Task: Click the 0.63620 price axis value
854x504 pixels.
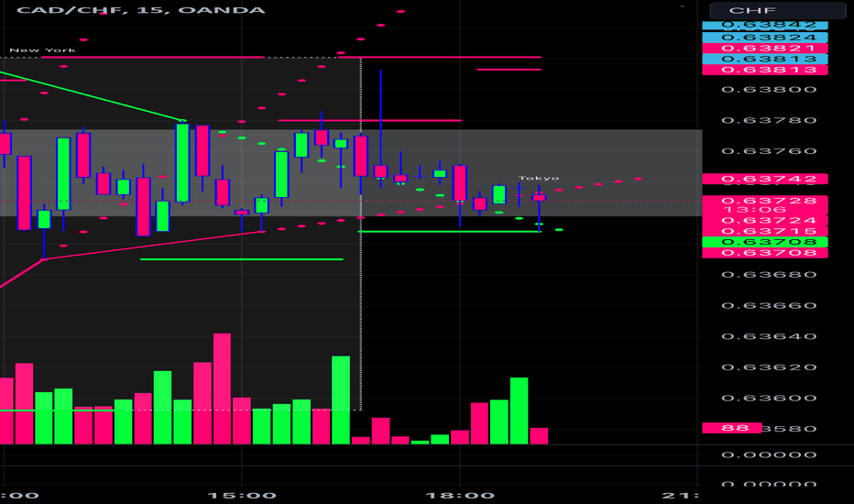Action: point(769,367)
